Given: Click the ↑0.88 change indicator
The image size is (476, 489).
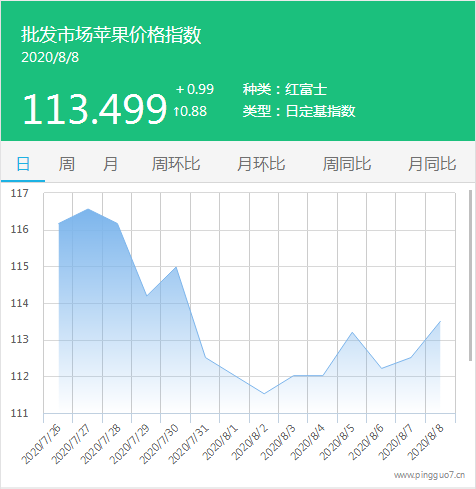Looking at the screenshot, I should [190, 111].
